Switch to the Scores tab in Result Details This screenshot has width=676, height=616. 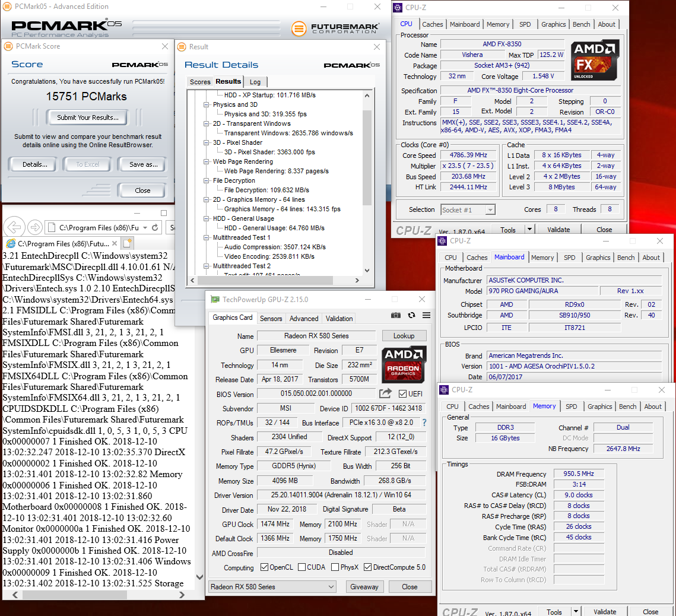200,82
